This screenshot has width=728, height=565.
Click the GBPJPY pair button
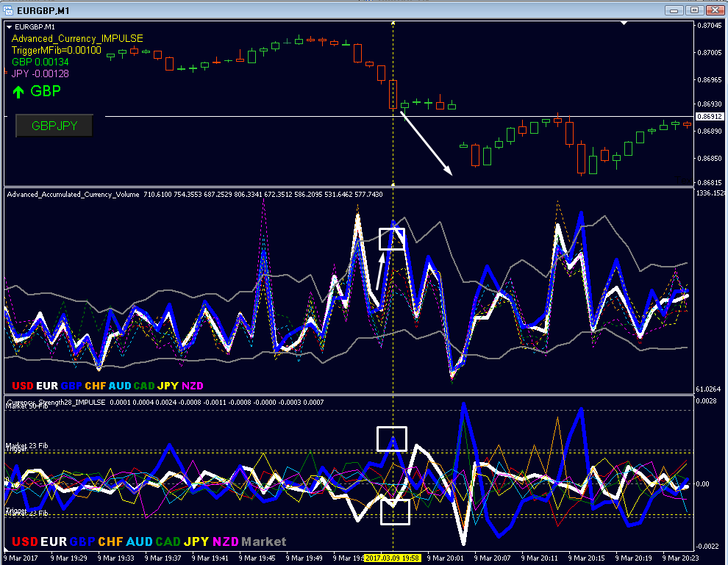pos(54,126)
